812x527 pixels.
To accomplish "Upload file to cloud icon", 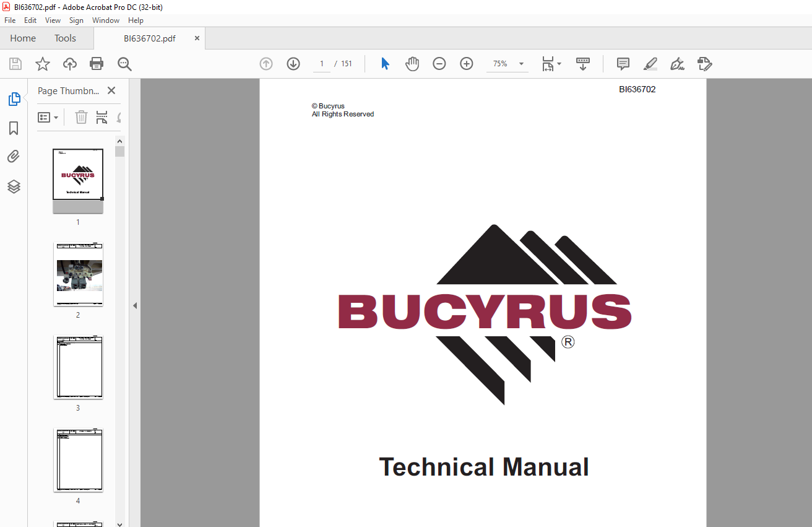I will coord(70,64).
